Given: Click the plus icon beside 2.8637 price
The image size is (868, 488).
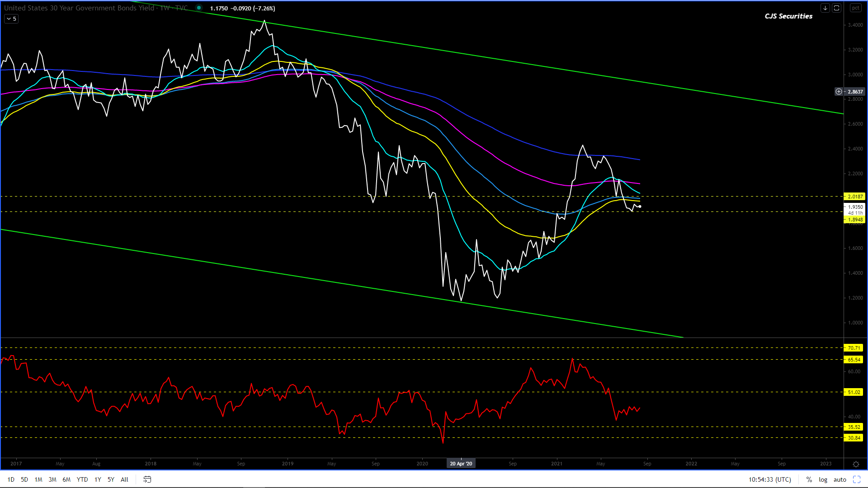Looking at the screenshot, I should point(839,92).
